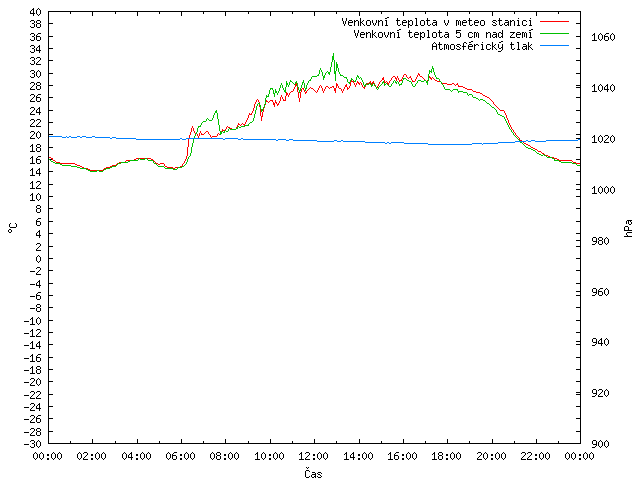Click the left axis unit label °C
Viewport: 640px width, 480px height.
[13, 228]
